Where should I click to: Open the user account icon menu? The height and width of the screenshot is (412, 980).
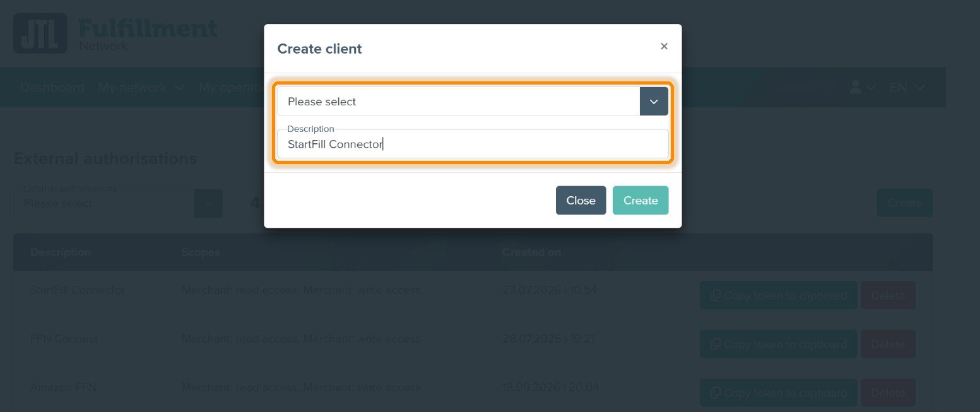pos(862,88)
